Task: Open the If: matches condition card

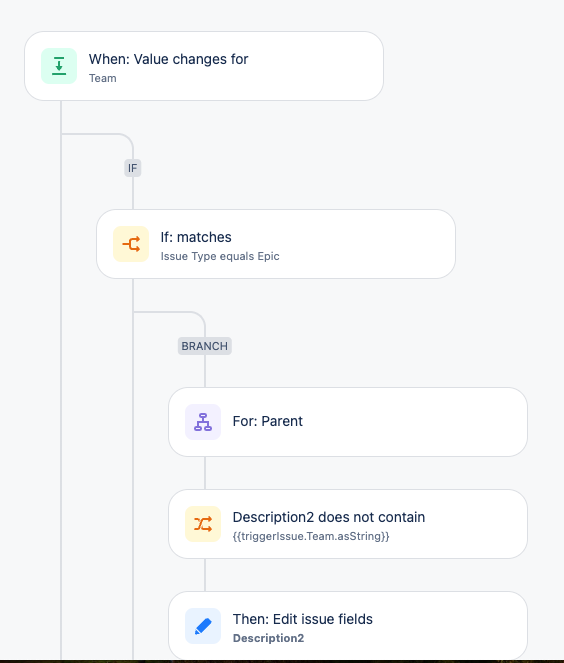Action: 276,244
